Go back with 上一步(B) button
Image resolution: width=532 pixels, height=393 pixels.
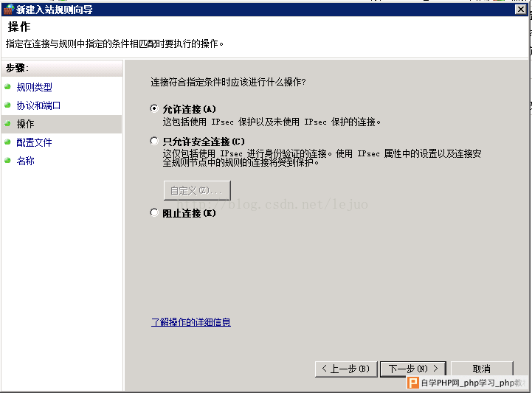346,369
